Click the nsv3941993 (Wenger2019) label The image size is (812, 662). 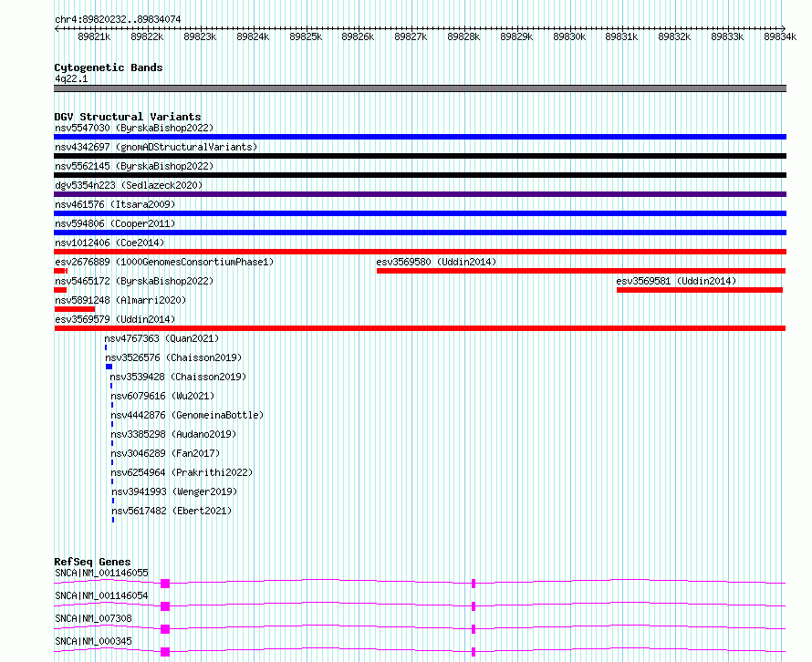click(x=174, y=491)
